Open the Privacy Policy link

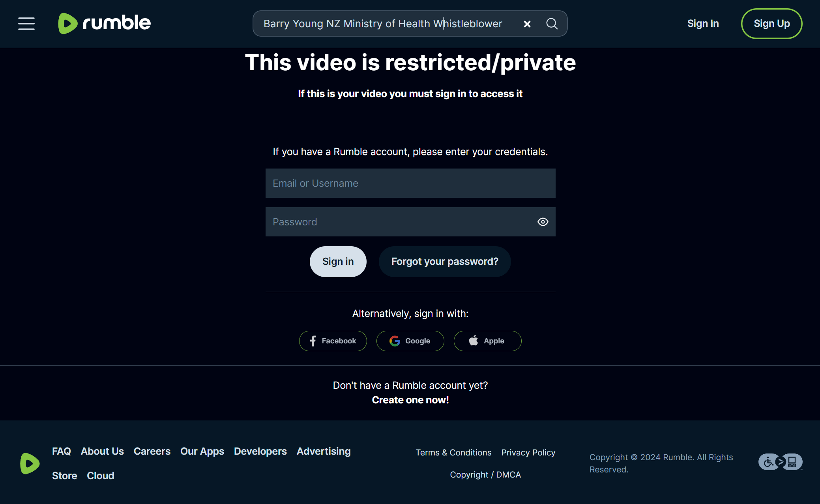point(528,453)
